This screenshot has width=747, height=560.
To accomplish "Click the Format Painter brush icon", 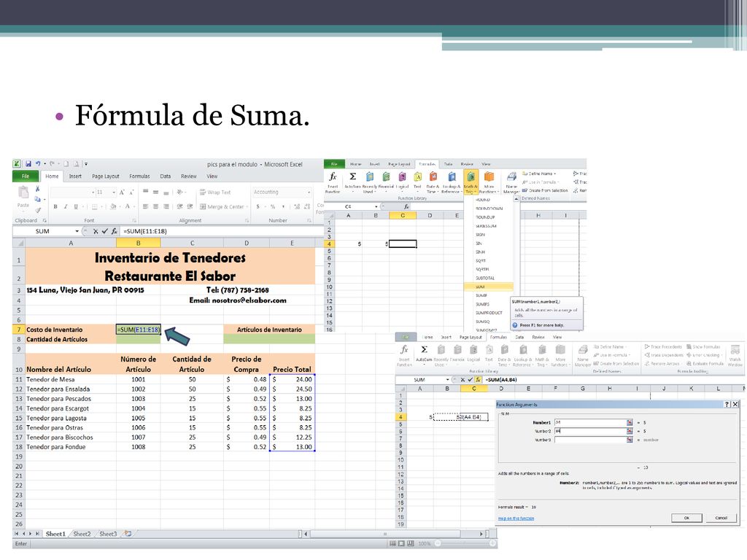I will pyautogui.click(x=38, y=210).
